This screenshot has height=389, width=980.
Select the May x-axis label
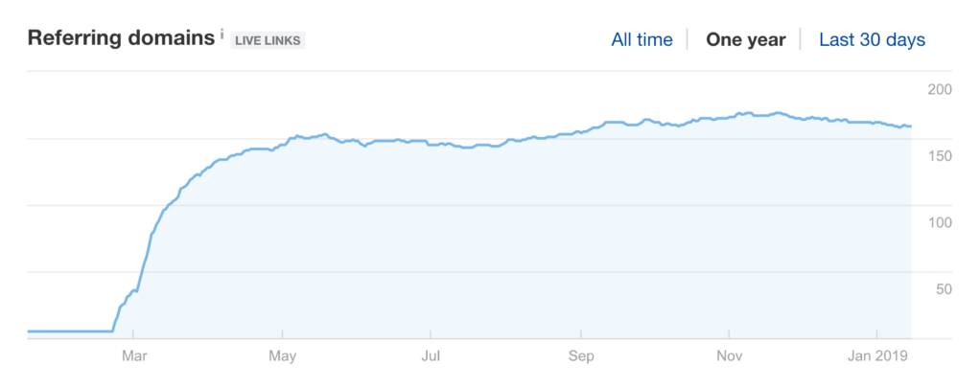(x=283, y=357)
